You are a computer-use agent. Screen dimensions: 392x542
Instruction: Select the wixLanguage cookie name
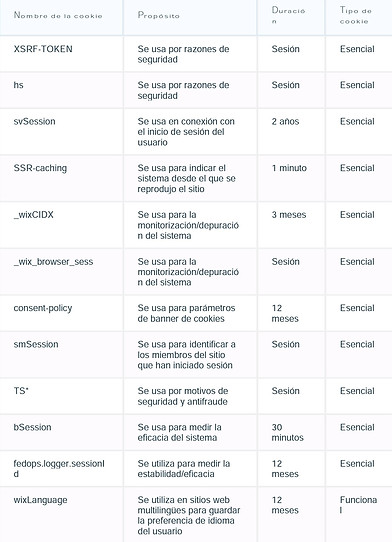tap(40, 500)
